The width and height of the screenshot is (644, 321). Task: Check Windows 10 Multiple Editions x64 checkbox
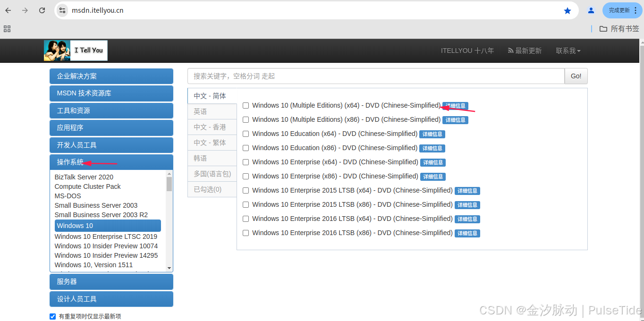(x=246, y=106)
